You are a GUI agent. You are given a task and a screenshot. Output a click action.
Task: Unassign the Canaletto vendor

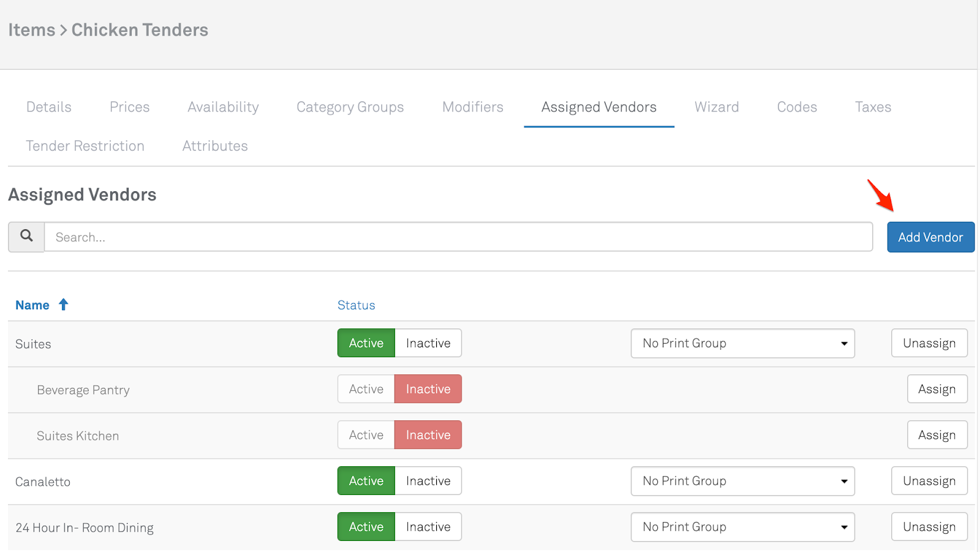coord(929,481)
